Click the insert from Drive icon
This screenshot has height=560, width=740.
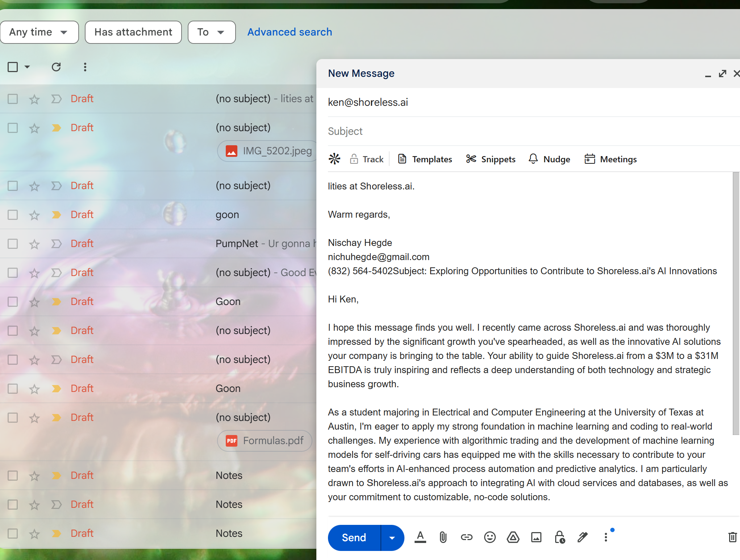coord(513,537)
